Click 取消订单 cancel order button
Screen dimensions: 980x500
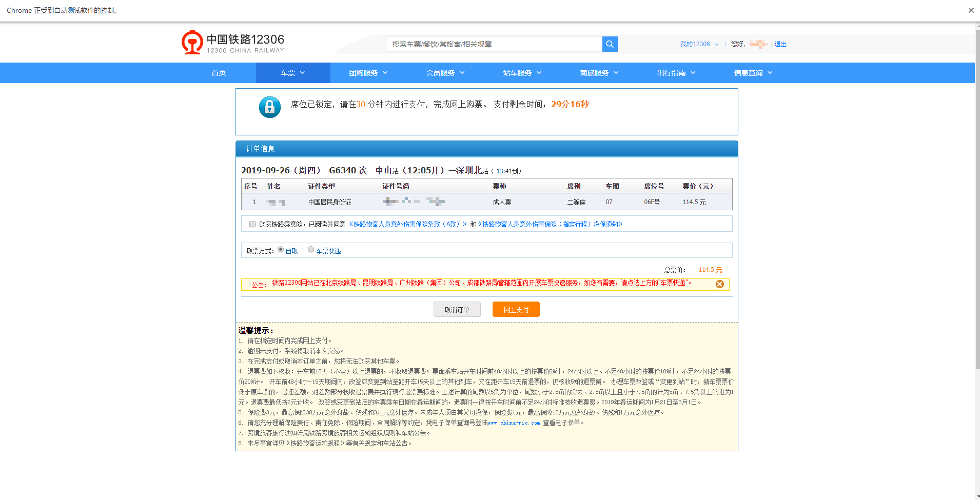(x=457, y=309)
